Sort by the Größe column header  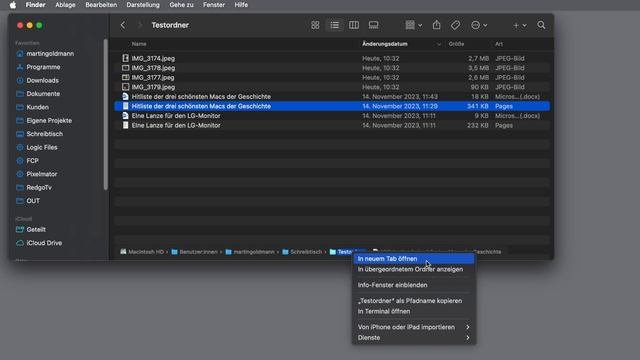coord(456,44)
